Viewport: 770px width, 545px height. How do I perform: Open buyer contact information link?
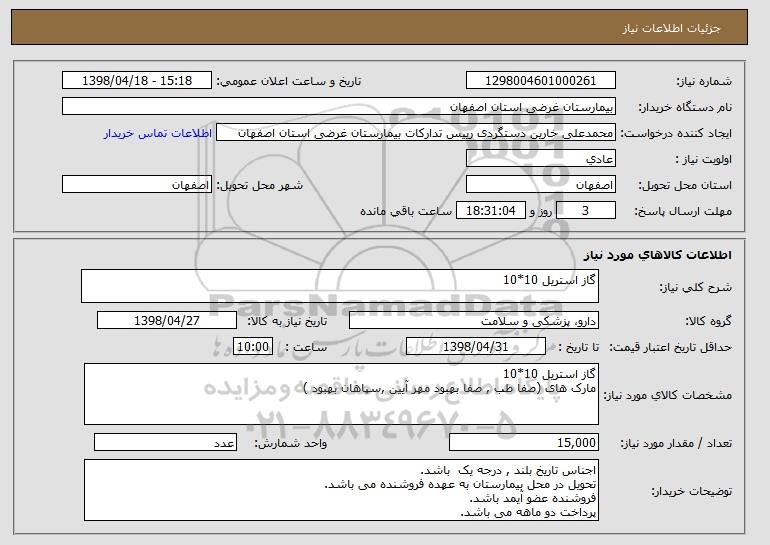click(x=158, y=133)
